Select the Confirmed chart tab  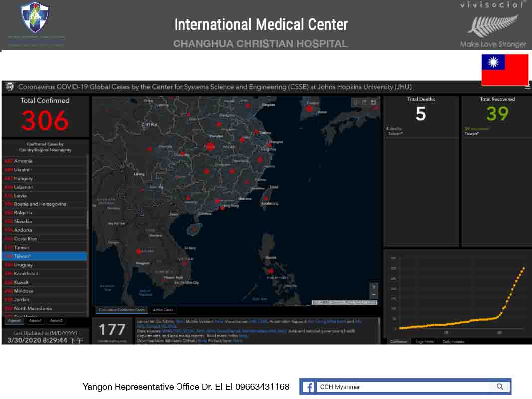point(399,341)
